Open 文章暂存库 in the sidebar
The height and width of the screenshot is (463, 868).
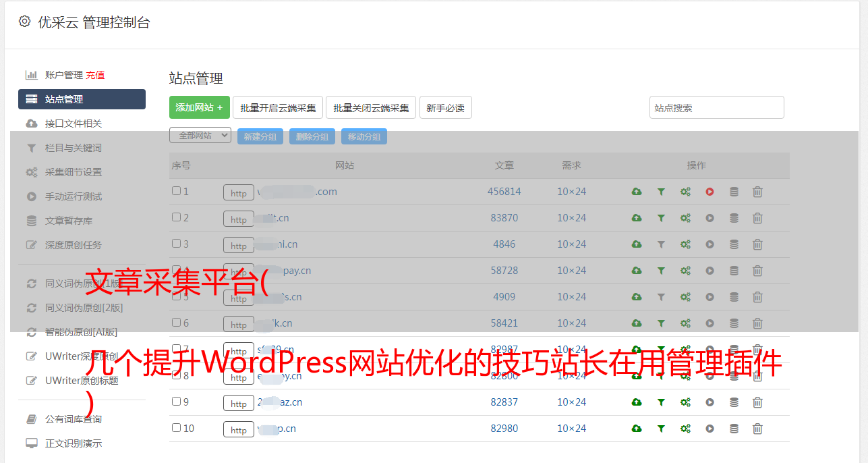click(68, 221)
